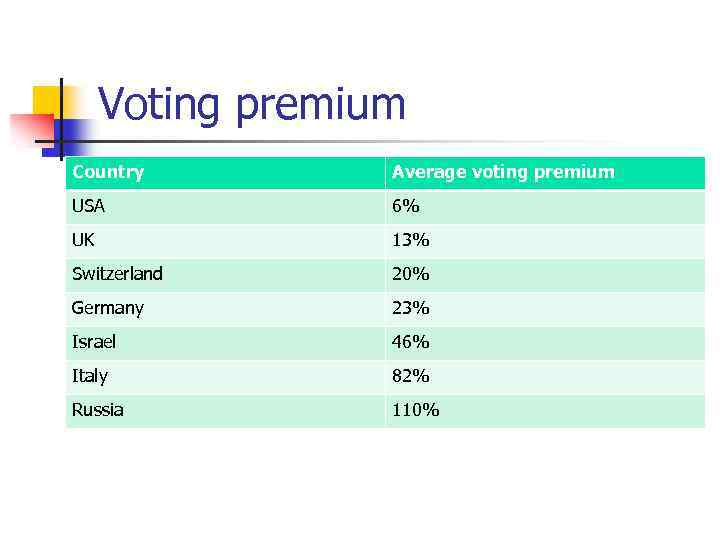720x540 pixels.
Task: Select the 82% value cell
Action: [410, 376]
